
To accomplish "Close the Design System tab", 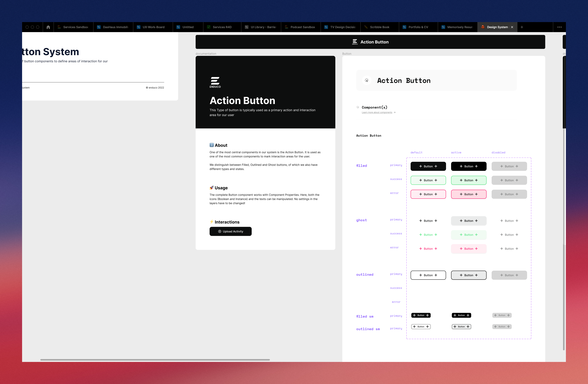I will tap(512, 27).
